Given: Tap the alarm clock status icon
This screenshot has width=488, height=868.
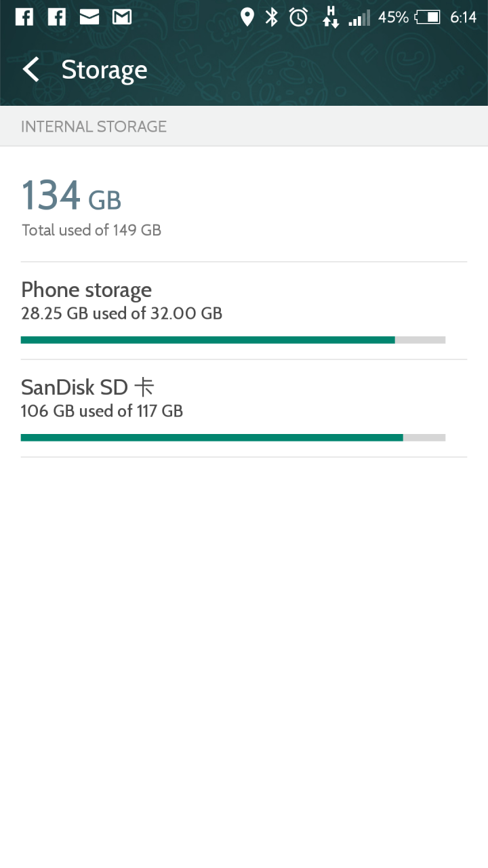Looking at the screenshot, I should pos(298,17).
